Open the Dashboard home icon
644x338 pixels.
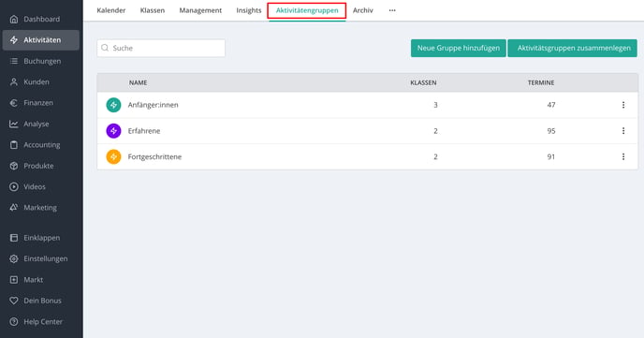coord(14,19)
